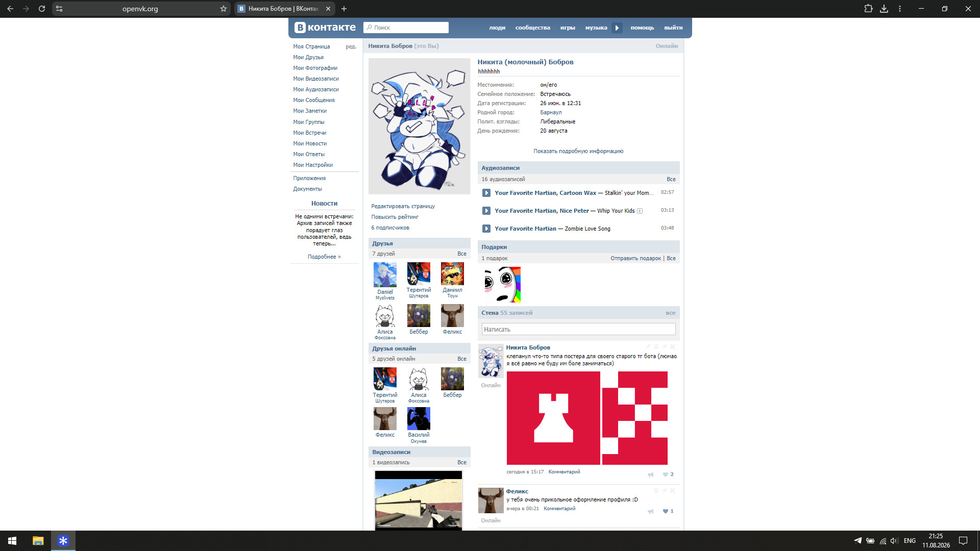The height and width of the screenshot is (551, 980).
Task: Play the track Whip Your Kids
Action: click(x=486, y=211)
